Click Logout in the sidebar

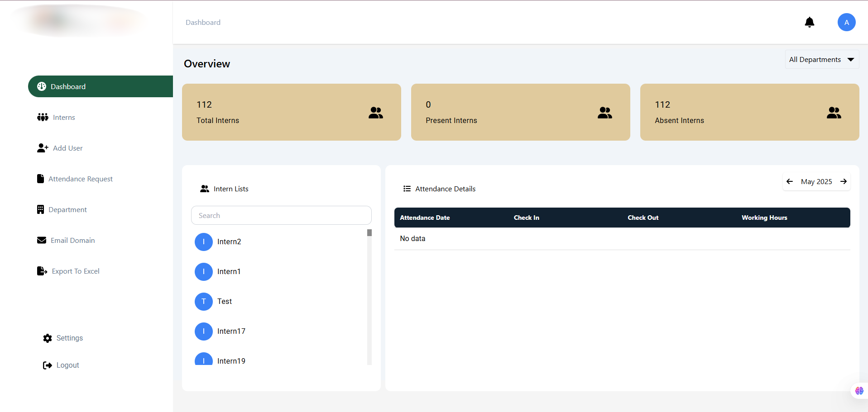(67, 365)
